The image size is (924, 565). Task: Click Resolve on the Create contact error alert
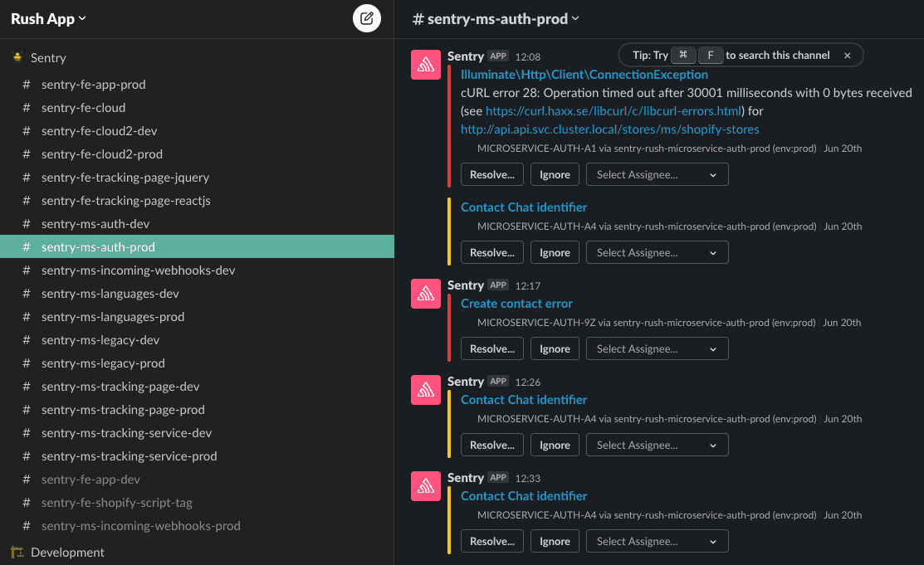click(x=491, y=348)
